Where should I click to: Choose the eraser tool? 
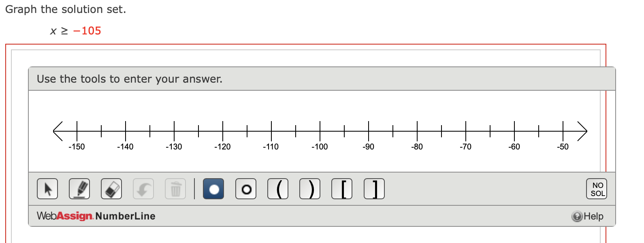pyautogui.click(x=111, y=188)
